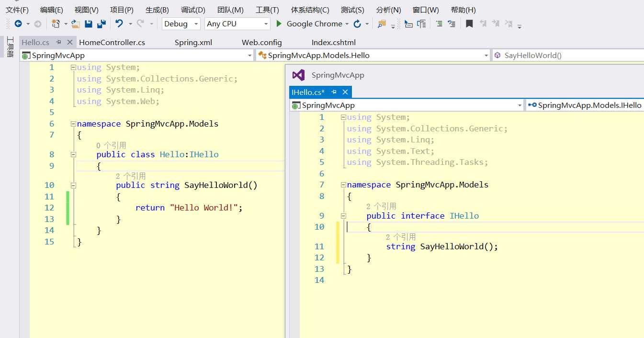
Task: Open the 团队(M) menu
Action: (x=230, y=10)
